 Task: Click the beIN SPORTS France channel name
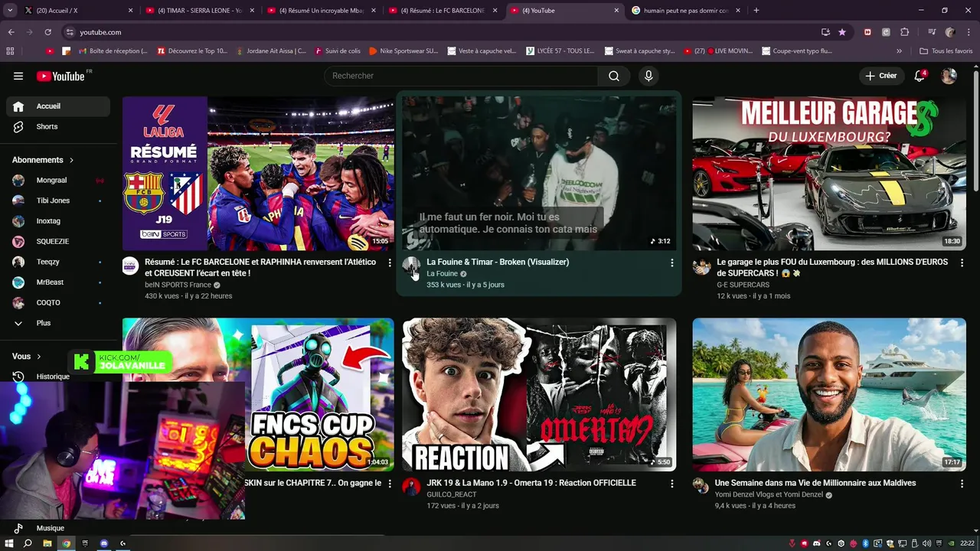(178, 285)
